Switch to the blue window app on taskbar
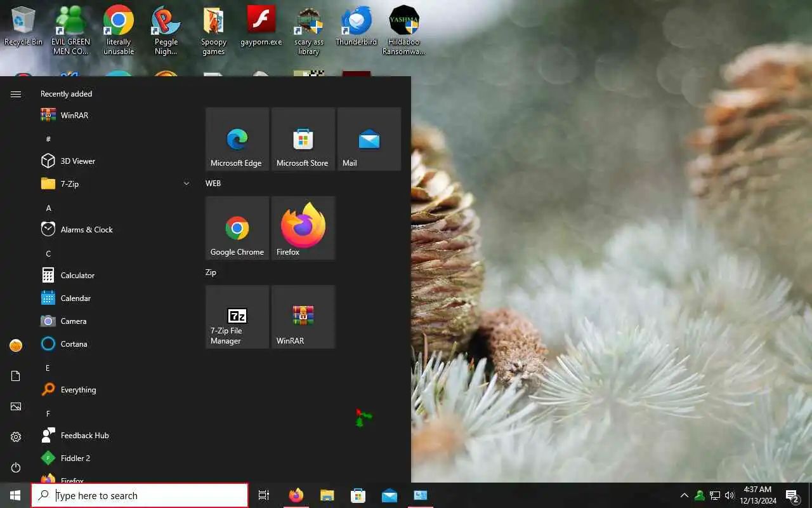Image resolution: width=812 pixels, height=508 pixels. click(421, 495)
